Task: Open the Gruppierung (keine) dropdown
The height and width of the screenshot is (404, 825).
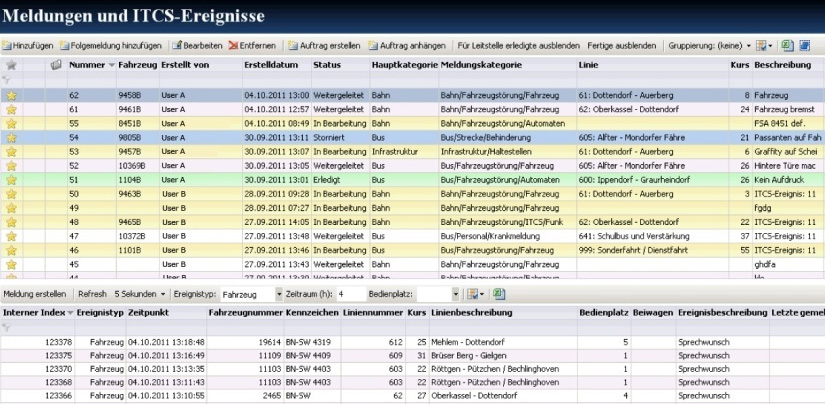Action: click(x=709, y=46)
